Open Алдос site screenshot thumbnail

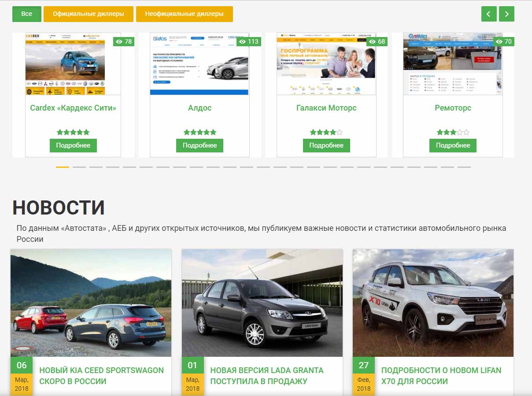199,64
